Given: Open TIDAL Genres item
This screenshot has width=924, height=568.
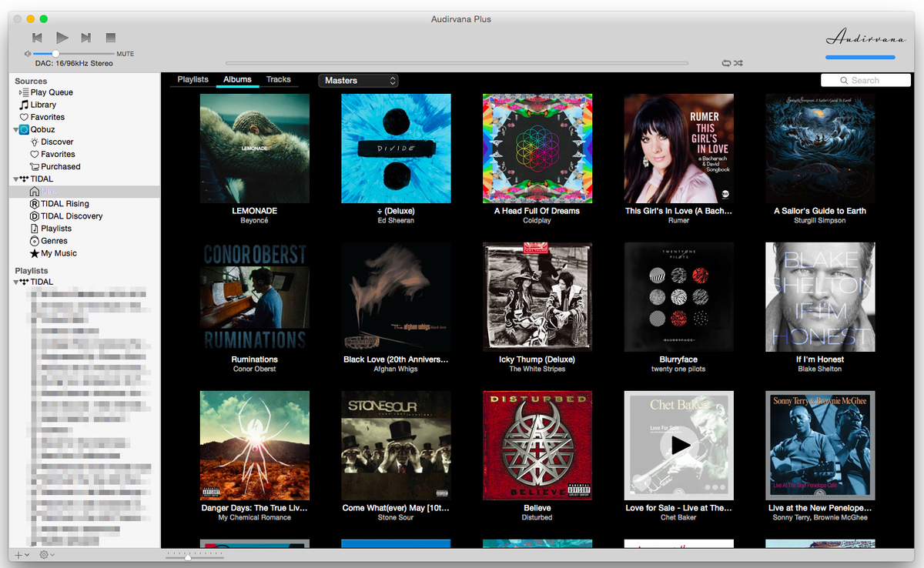Looking at the screenshot, I should [49, 241].
